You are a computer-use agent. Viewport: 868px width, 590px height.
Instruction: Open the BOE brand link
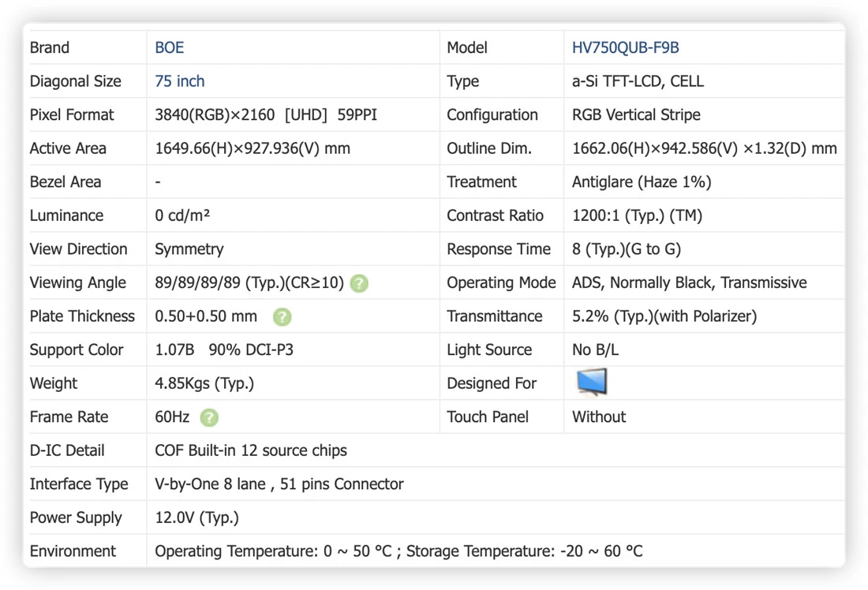click(169, 47)
